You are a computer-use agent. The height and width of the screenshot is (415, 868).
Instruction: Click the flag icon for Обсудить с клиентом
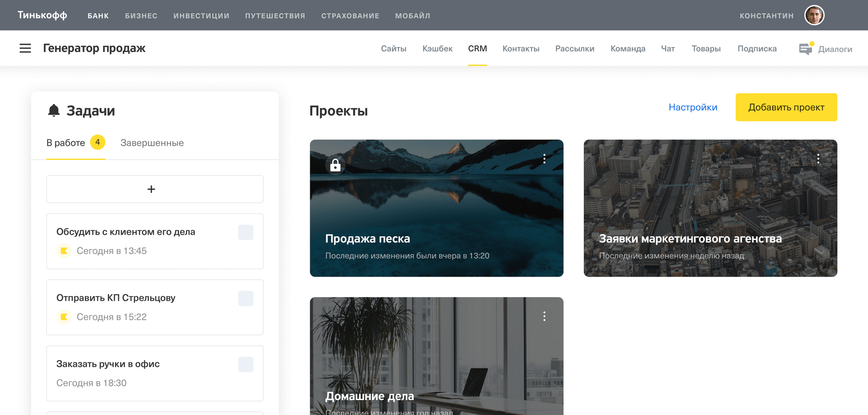(x=64, y=251)
